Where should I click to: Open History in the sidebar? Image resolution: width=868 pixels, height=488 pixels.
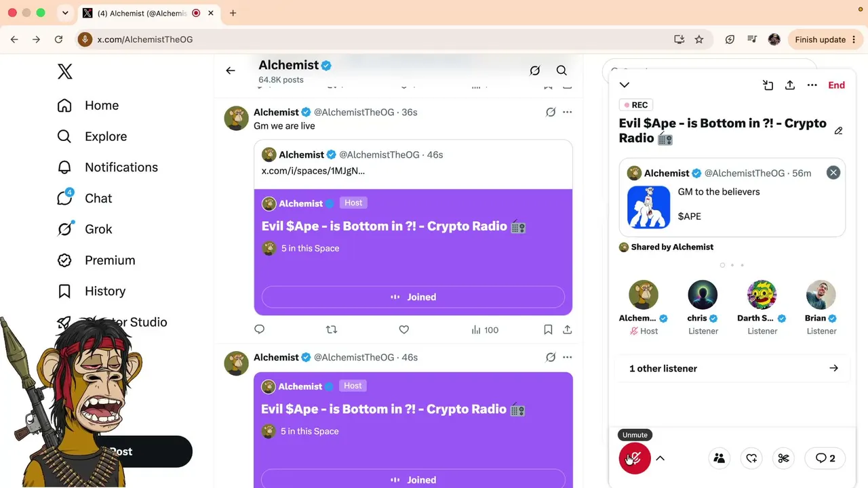[92, 291]
